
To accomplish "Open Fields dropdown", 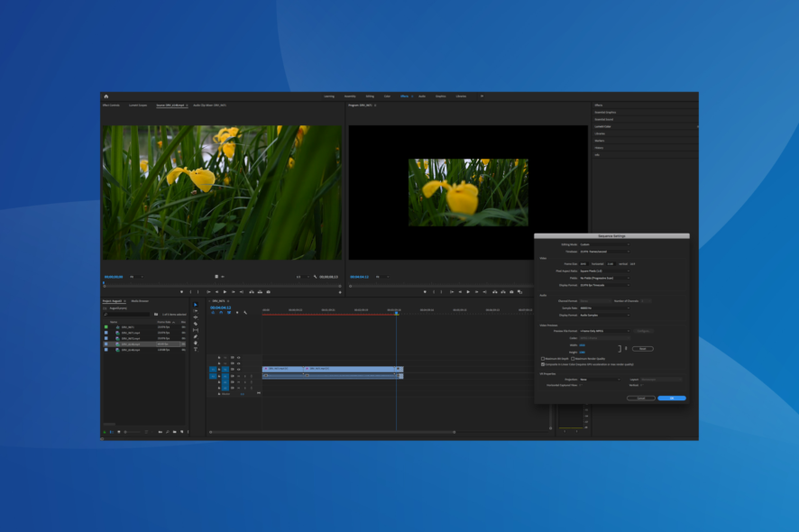I will [605, 279].
